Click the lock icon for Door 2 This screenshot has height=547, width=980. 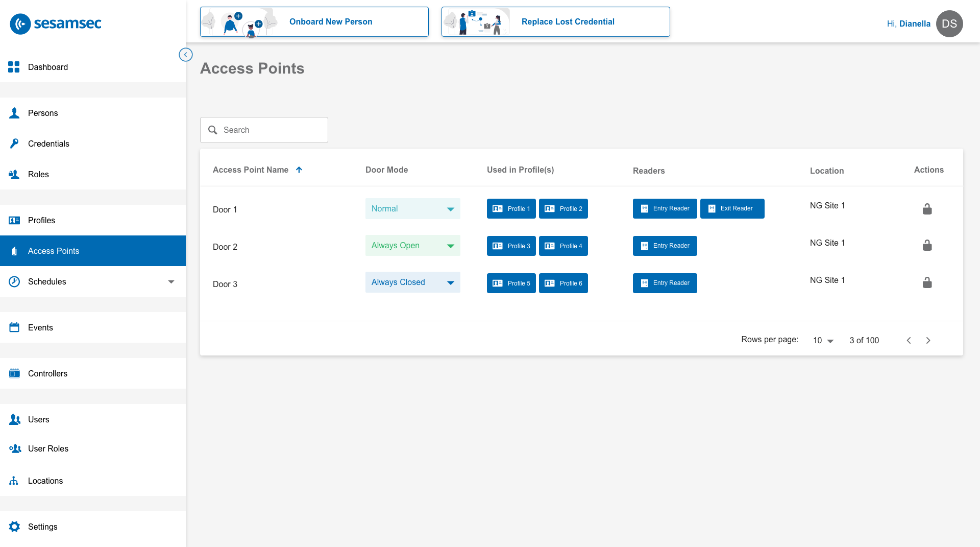point(927,246)
